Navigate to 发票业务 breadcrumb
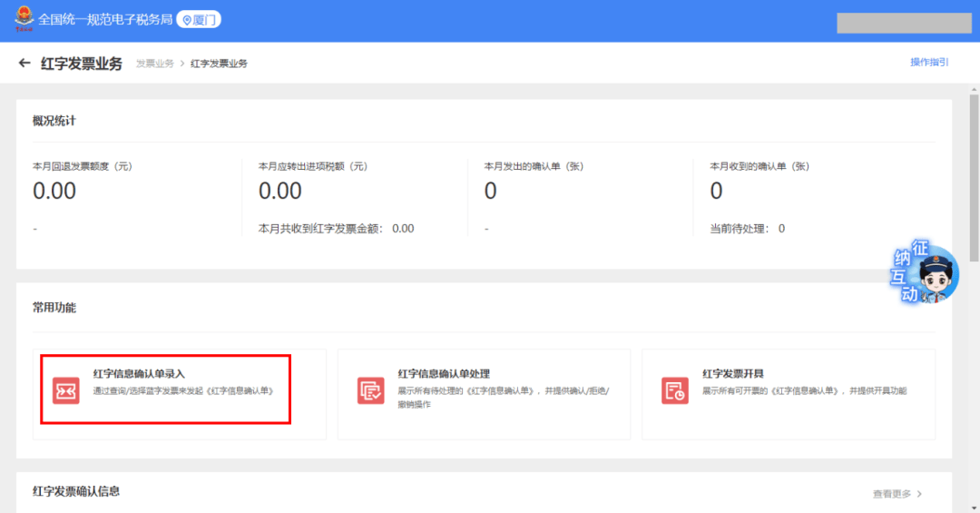The width and height of the screenshot is (980, 513). point(154,64)
